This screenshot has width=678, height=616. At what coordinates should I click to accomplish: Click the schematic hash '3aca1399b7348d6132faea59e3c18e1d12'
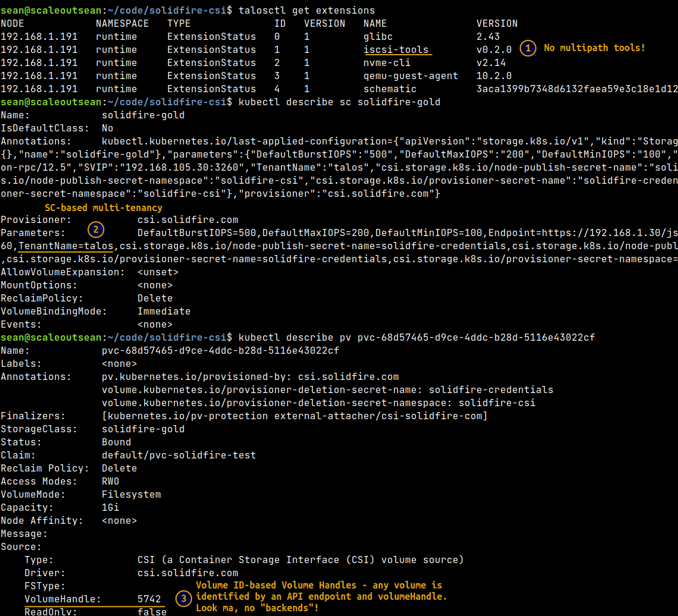[577, 89]
